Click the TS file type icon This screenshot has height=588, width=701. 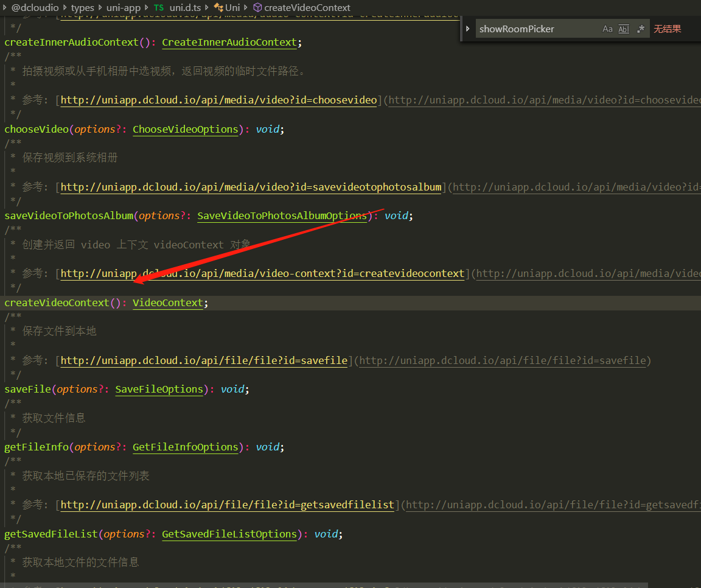[x=159, y=8]
